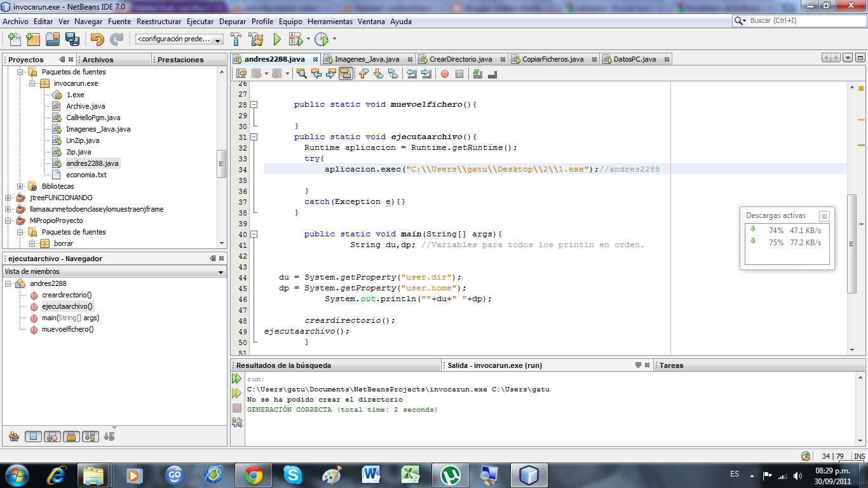This screenshot has width=868, height=488.
Task: Select CallHelloPgm.java in project tree
Action: click(93, 118)
